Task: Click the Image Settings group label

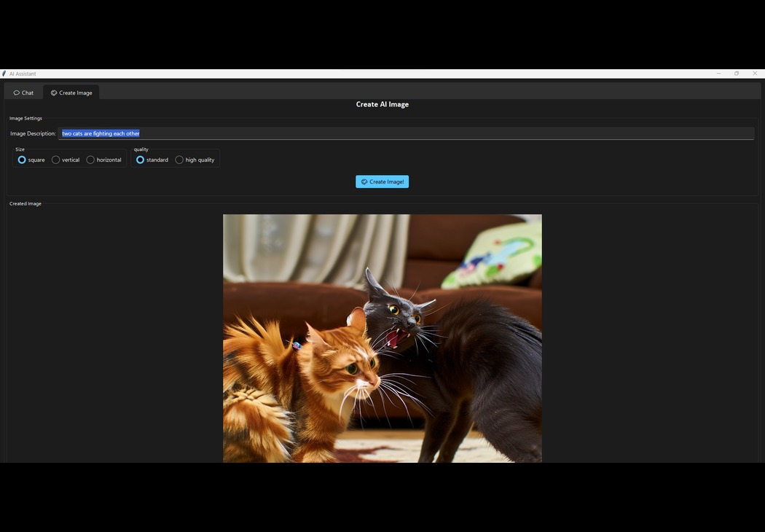Action: pyautogui.click(x=25, y=118)
